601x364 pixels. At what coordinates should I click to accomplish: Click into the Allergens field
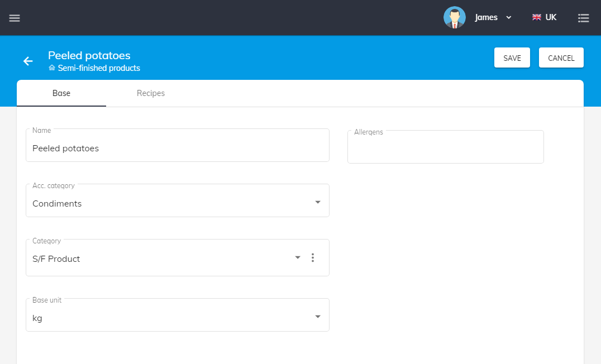[445, 150]
